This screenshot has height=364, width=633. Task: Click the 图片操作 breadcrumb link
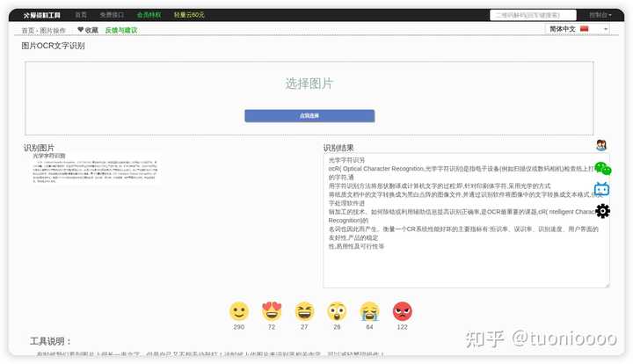[53, 30]
